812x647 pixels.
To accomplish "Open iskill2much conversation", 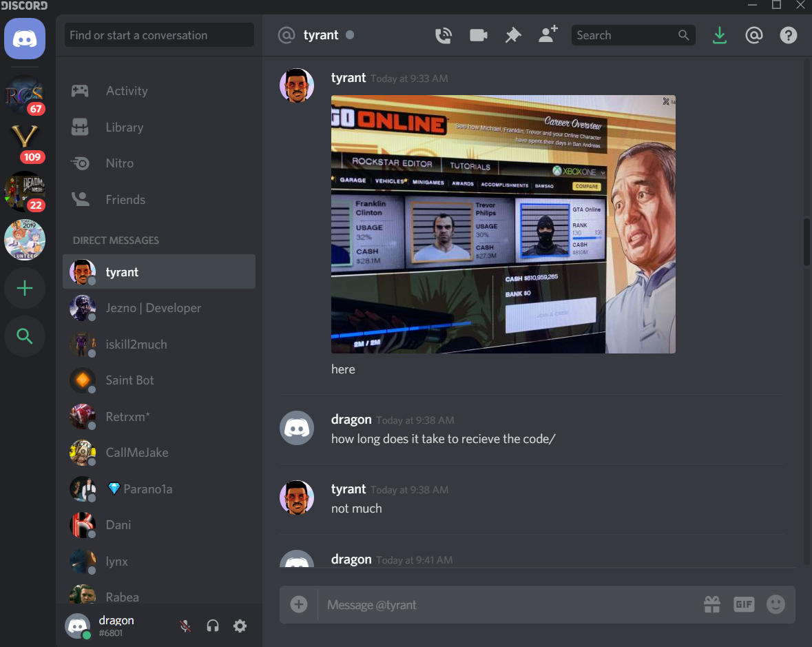I will click(x=159, y=345).
